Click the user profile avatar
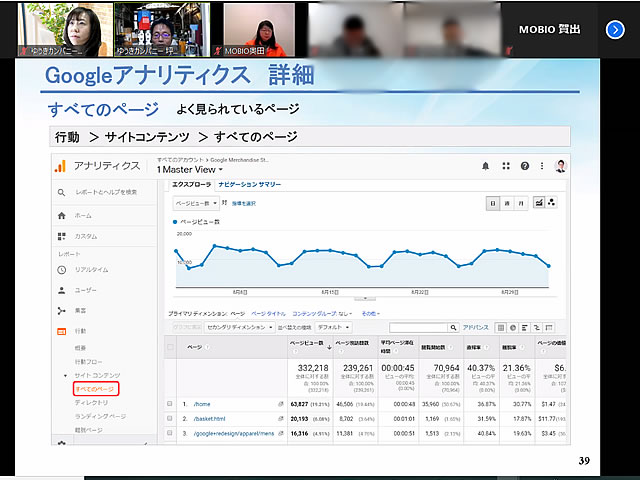This screenshot has width=640, height=480. coord(561,166)
